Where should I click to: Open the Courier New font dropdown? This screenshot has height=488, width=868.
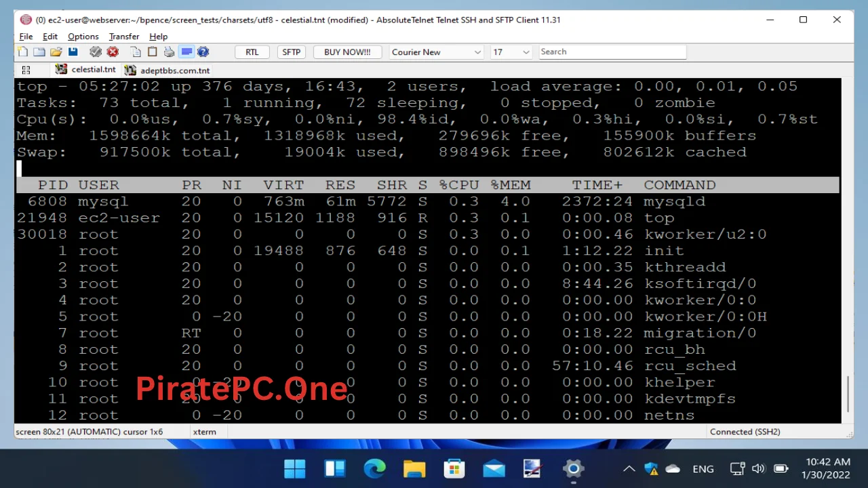point(436,52)
